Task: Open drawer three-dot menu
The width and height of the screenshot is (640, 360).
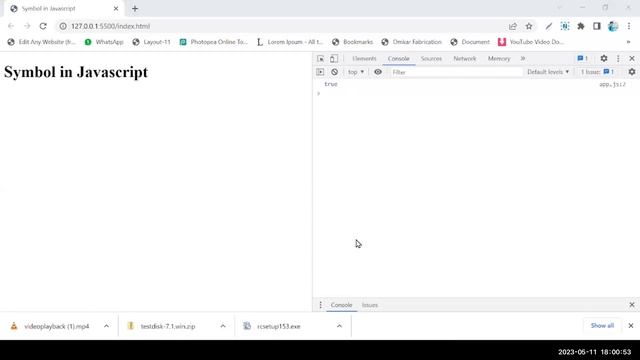Action: tap(320, 305)
